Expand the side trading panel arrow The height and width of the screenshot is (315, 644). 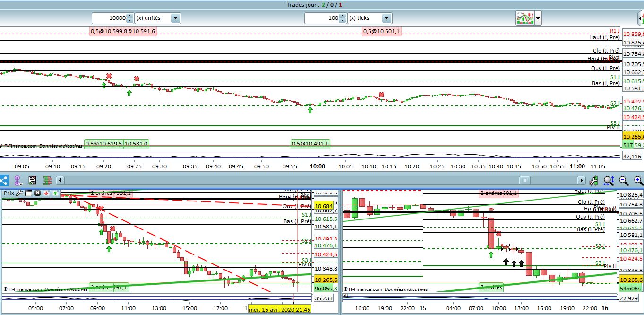[x=641, y=18]
